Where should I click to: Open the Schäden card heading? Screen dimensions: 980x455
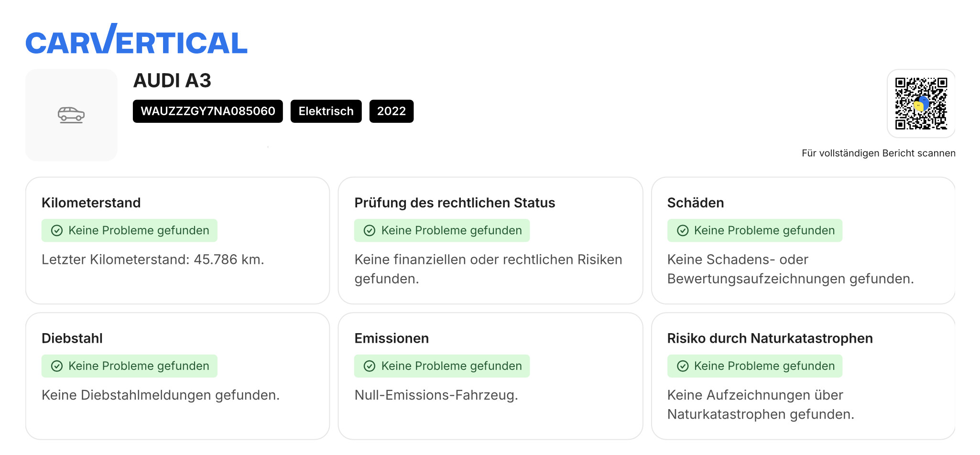[696, 203]
